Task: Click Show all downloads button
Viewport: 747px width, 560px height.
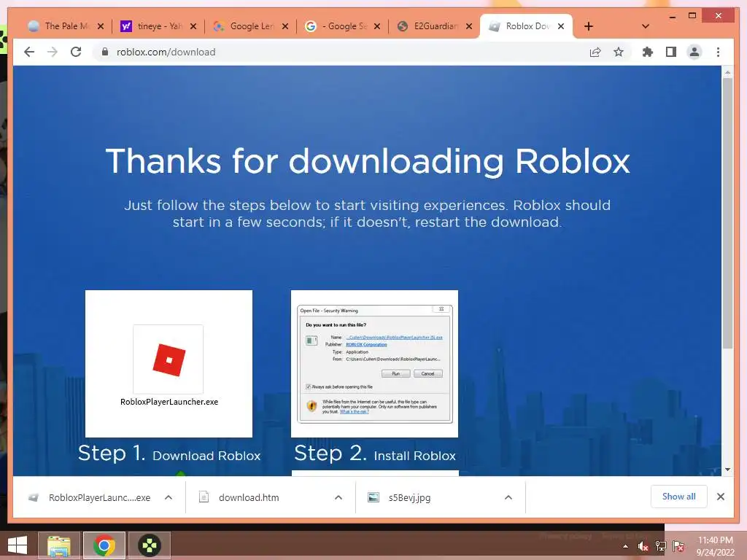Action: coord(679,497)
